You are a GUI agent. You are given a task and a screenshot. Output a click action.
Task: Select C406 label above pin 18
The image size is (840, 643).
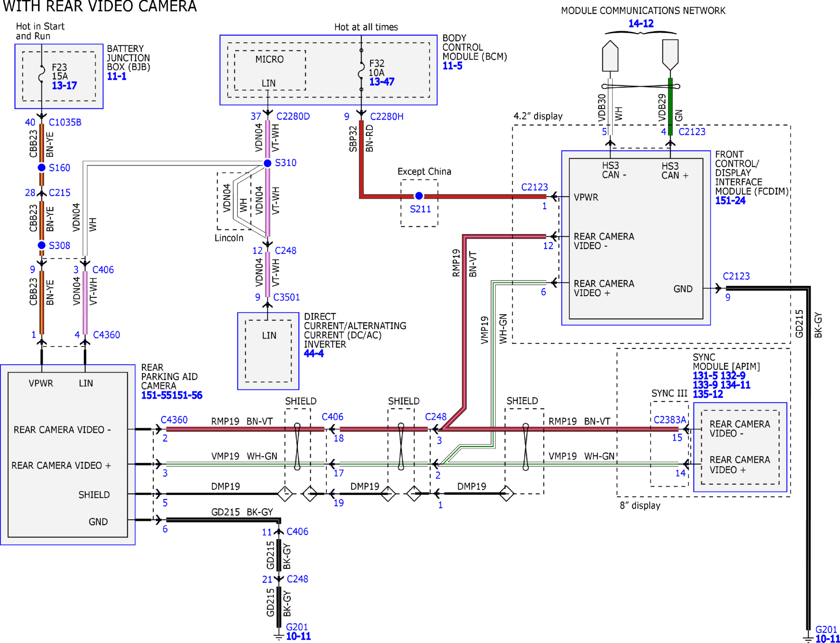tap(332, 417)
